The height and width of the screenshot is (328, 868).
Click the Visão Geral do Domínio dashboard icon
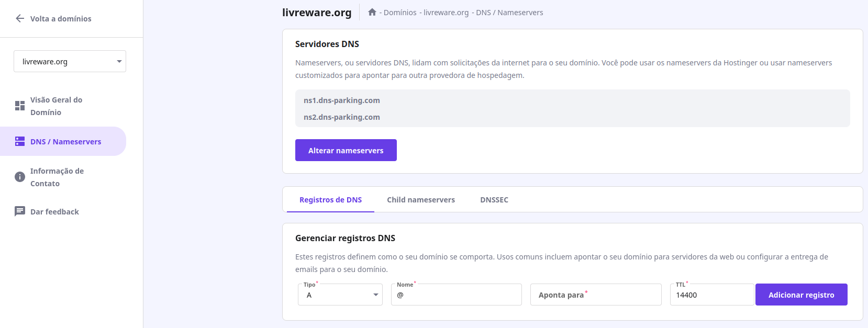click(x=20, y=106)
